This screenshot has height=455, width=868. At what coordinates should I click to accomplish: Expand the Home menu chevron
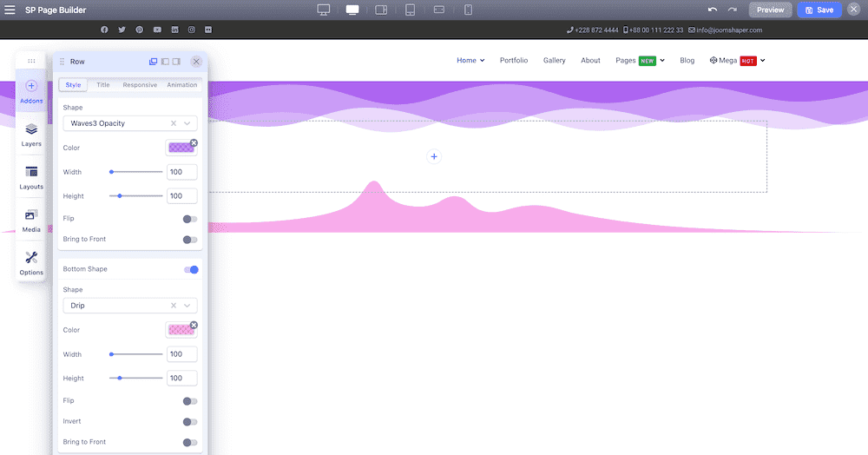[482, 61]
